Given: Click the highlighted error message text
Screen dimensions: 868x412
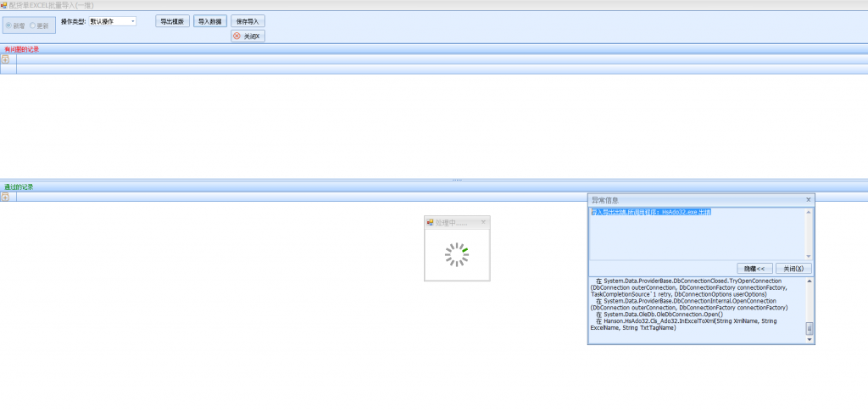Looking at the screenshot, I should click(x=650, y=212).
